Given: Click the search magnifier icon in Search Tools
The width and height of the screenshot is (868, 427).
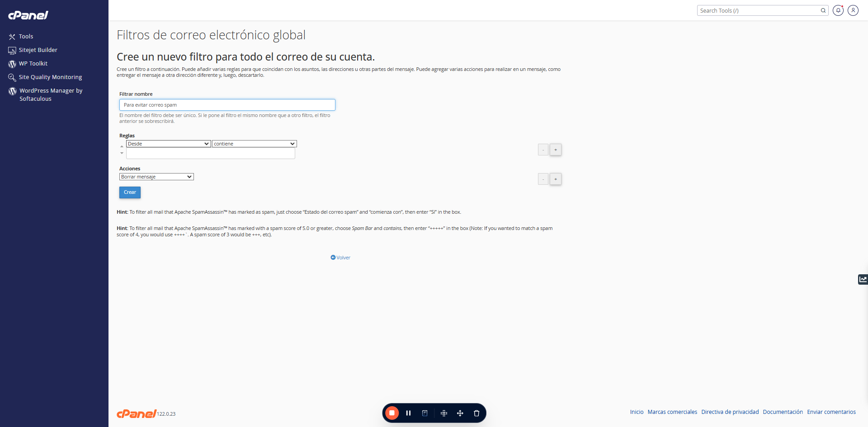Looking at the screenshot, I should point(823,10).
